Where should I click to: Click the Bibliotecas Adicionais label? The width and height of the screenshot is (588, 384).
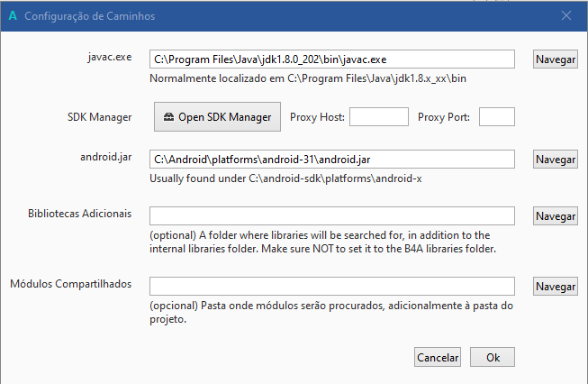[x=80, y=215]
